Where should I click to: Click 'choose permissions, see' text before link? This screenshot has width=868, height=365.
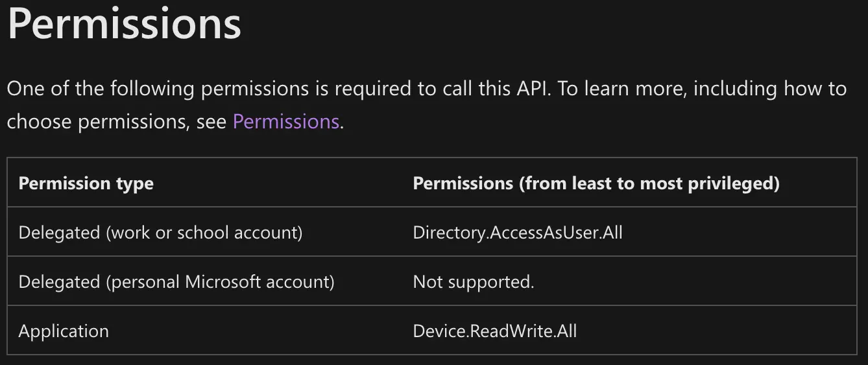pos(117,121)
